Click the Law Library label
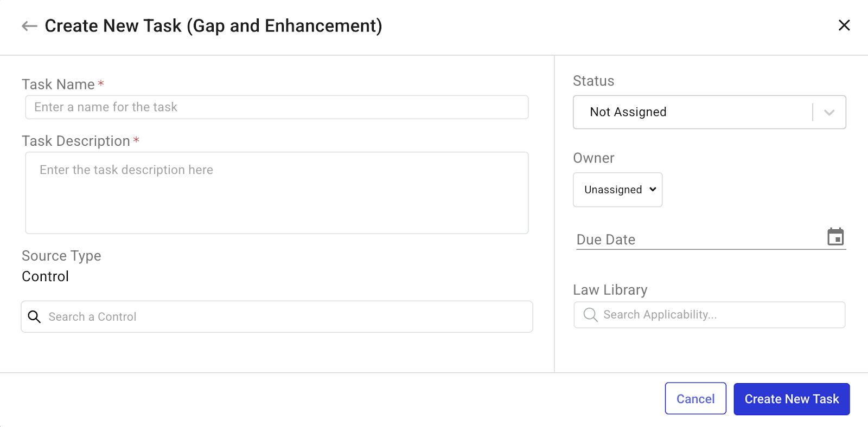 (x=610, y=290)
